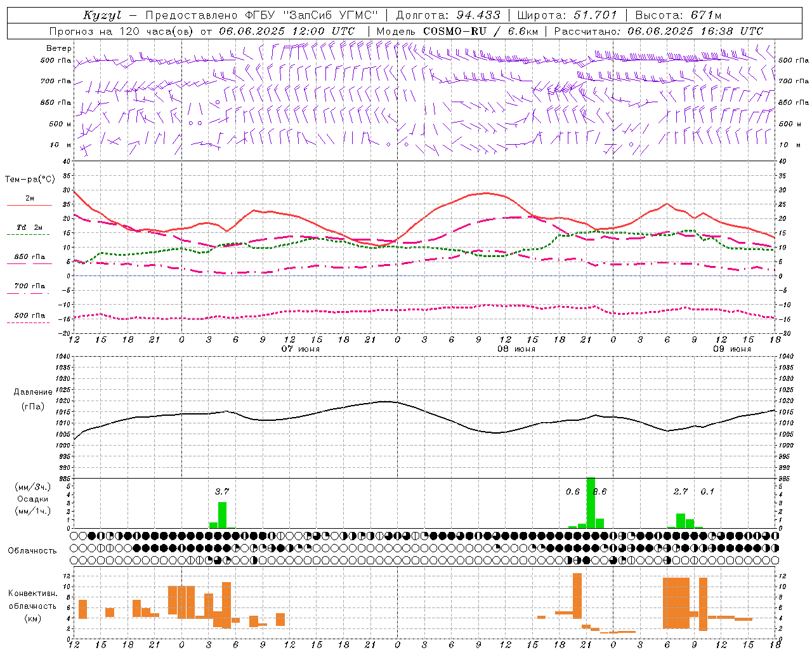Click the Конвективн. convective cloud label
The image size is (812, 650).
pyautogui.click(x=32, y=594)
